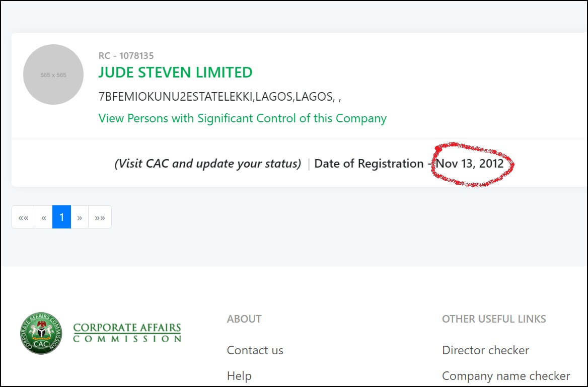The image size is (588, 387).
Task: View Persons with Significant Control of this Company
Action: [242, 118]
